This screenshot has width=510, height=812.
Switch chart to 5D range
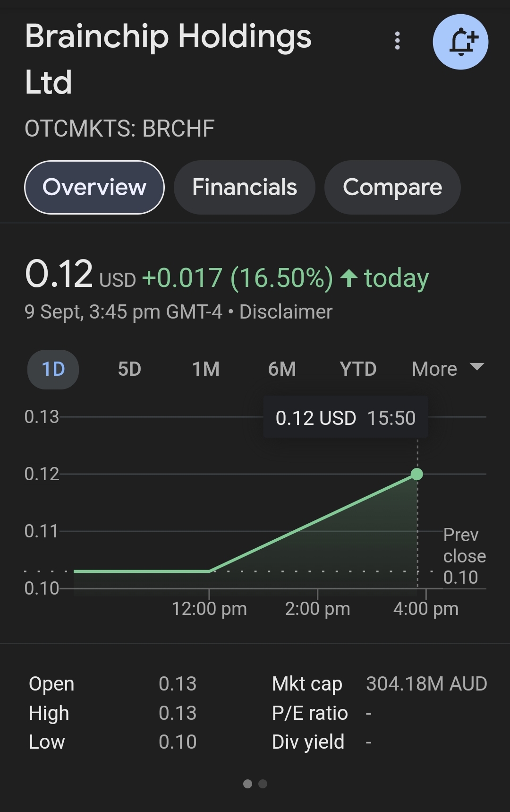pos(129,369)
